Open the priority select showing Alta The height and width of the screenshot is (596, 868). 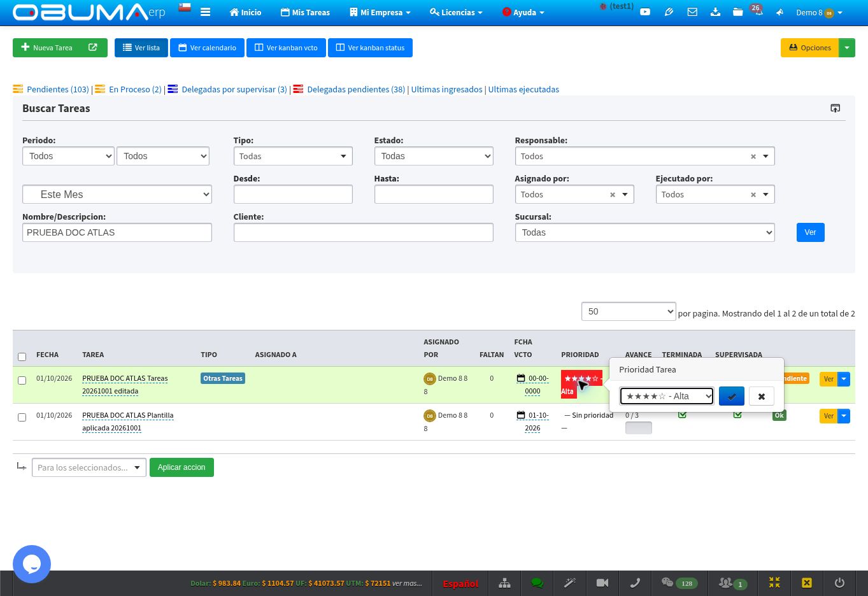(x=667, y=396)
